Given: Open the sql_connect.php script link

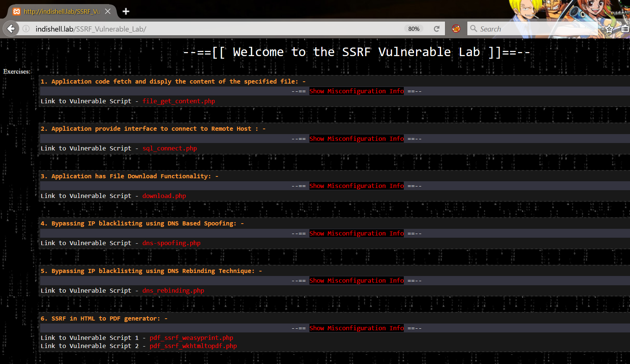Looking at the screenshot, I should pyautogui.click(x=170, y=149).
